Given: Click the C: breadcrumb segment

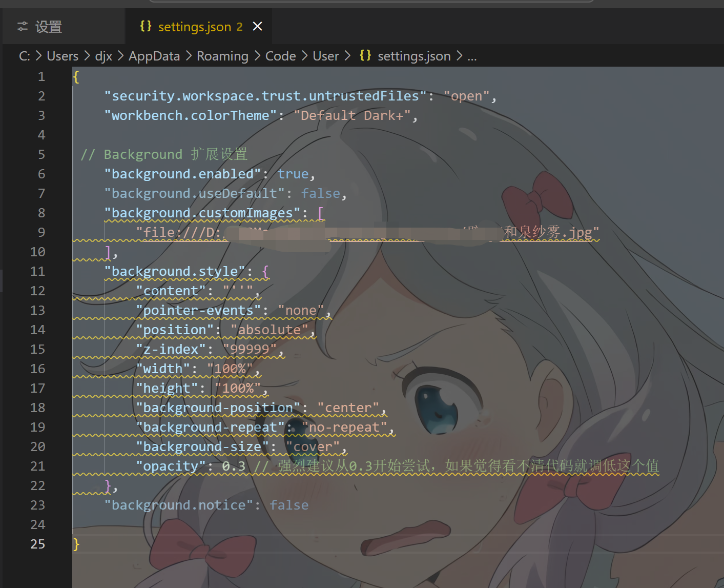Looking at the screenshot, I should coord(24,56).
